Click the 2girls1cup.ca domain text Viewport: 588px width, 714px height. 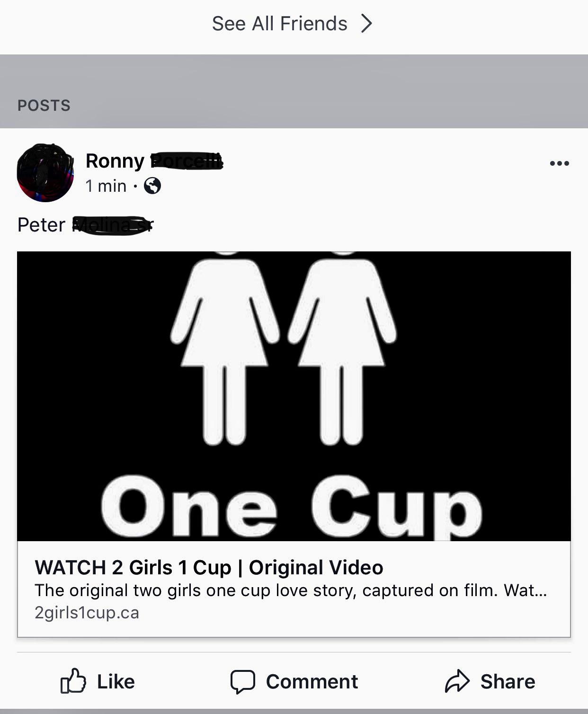pyautogui.click(x=87, y=613)
